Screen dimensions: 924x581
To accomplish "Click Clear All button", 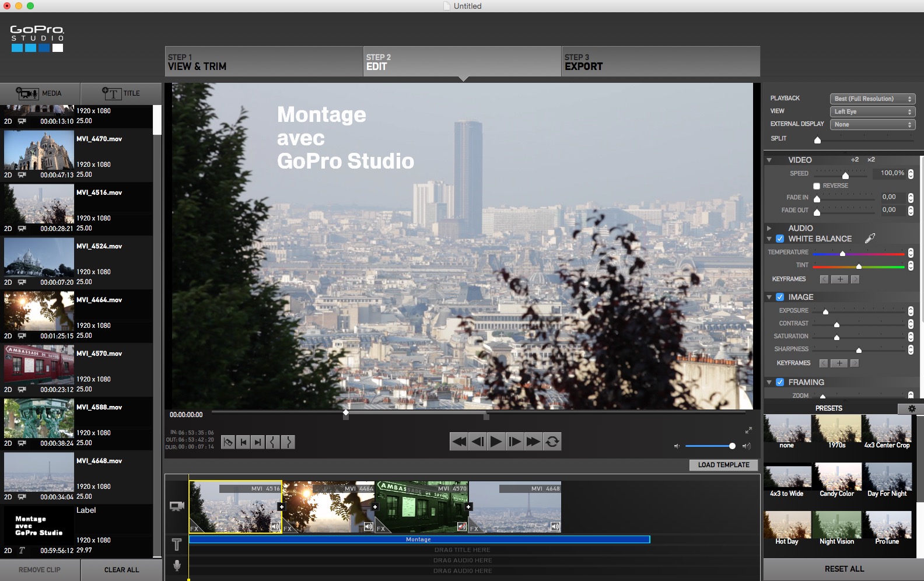I will pyautogui.click(x=121, y=570).
